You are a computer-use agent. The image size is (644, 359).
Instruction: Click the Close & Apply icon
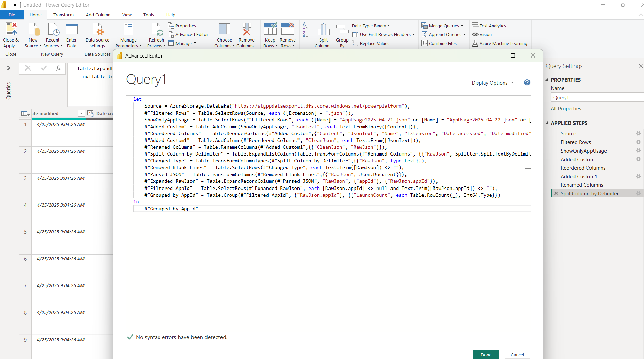click(x=11, y=30)
